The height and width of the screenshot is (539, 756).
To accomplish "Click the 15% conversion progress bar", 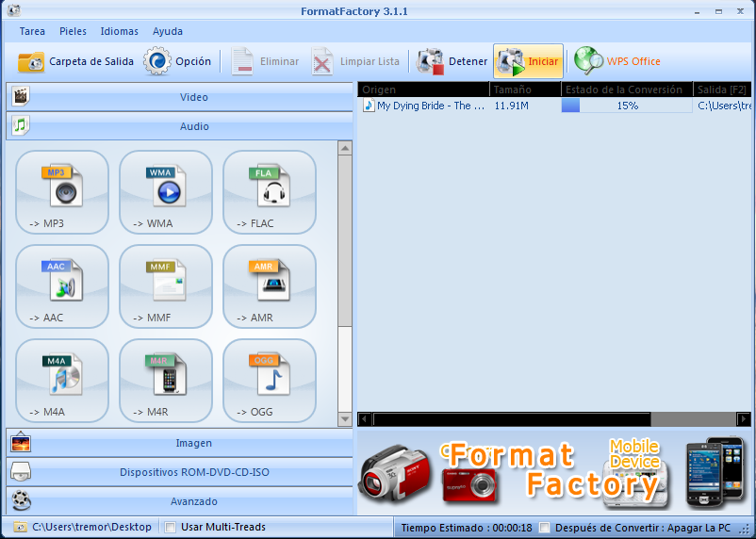I will (627, 106).
